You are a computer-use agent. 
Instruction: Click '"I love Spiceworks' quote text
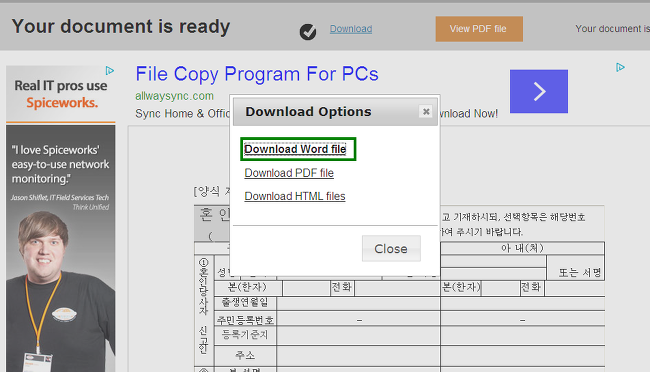61,164
